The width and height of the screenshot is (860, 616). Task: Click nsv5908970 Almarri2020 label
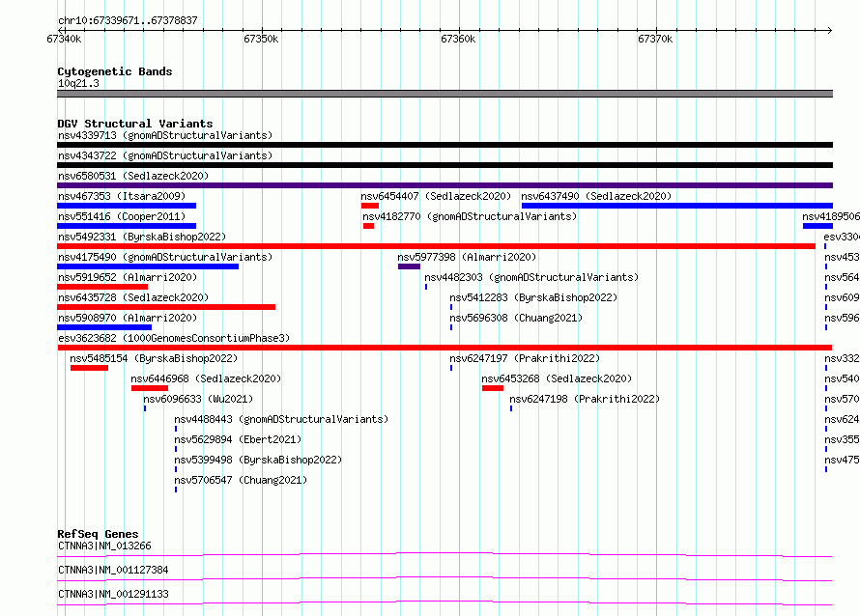coord(128,318)
